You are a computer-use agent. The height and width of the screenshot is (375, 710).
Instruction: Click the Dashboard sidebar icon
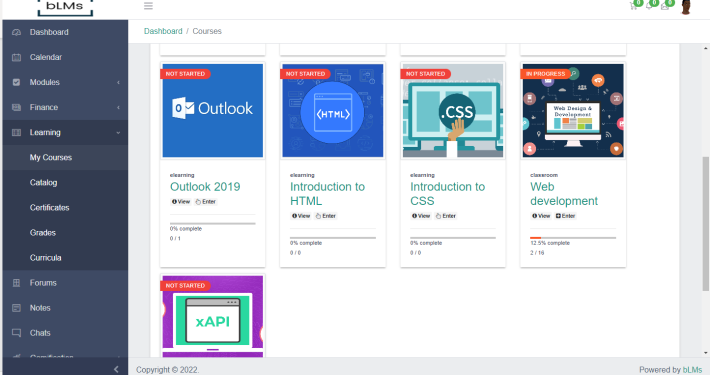(x=16, y=32)
